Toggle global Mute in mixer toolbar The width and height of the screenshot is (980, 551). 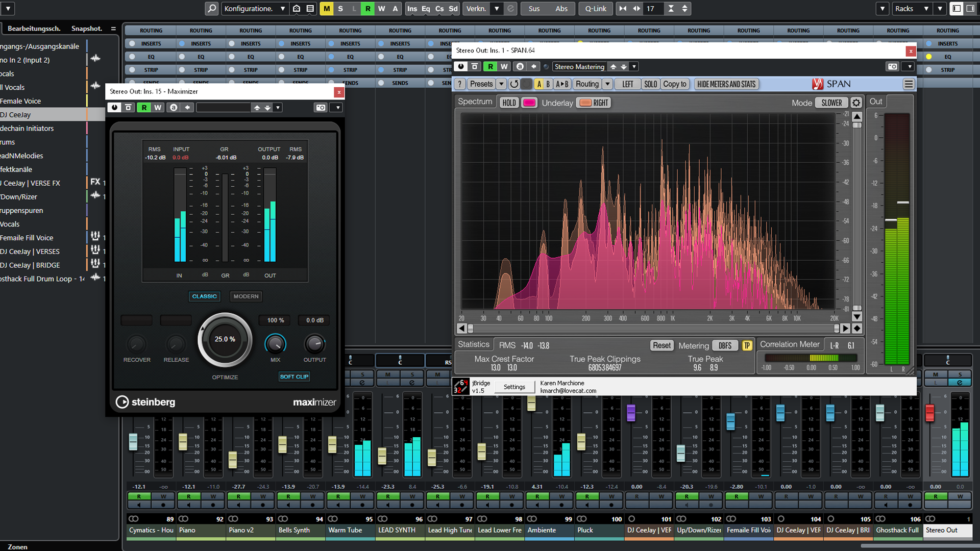327,9
